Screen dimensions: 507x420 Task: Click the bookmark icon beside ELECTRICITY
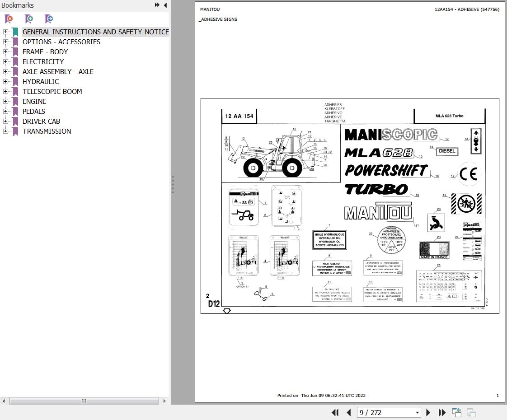pos(15,62)
